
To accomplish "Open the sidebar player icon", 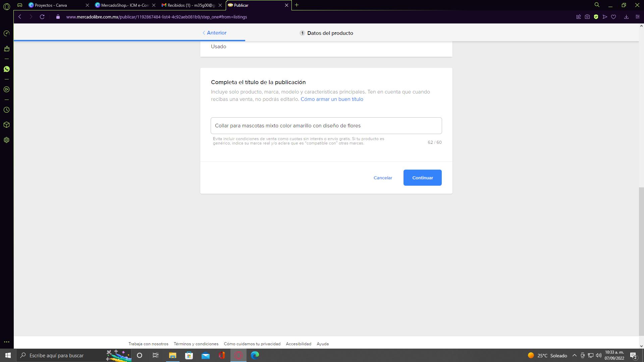I will tap(6, 89).
